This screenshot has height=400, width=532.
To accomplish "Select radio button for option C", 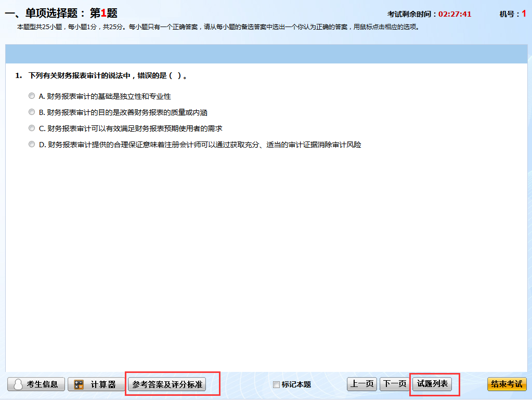I will point(31,128).
